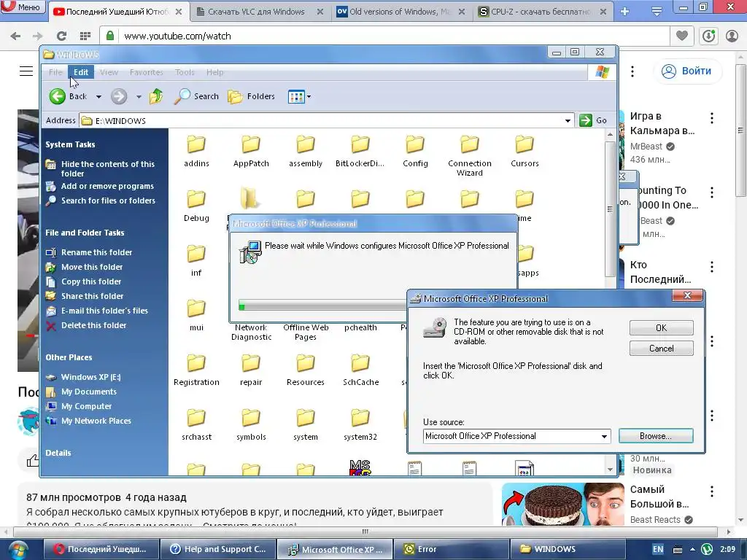The image size is (747, 560).
Task: Click Add or remove programs task
Action: (107, 186)
